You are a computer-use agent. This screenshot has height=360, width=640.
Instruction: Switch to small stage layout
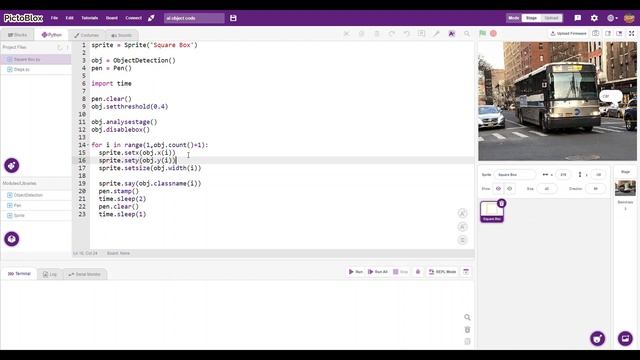(608, 33)
